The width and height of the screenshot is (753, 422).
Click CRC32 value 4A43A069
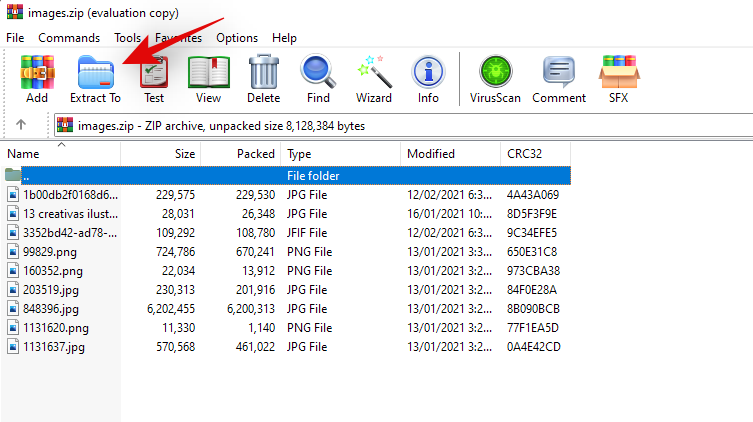point(533,194)
